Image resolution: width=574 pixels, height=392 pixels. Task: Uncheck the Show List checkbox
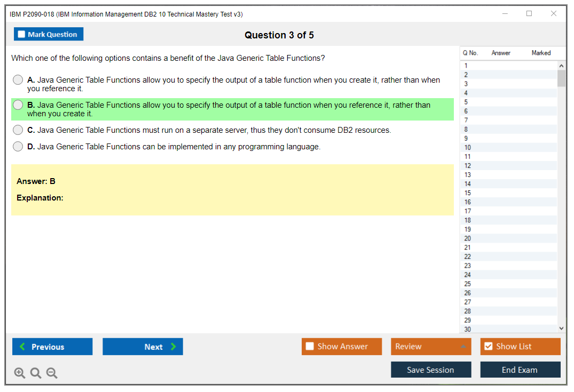488,347
